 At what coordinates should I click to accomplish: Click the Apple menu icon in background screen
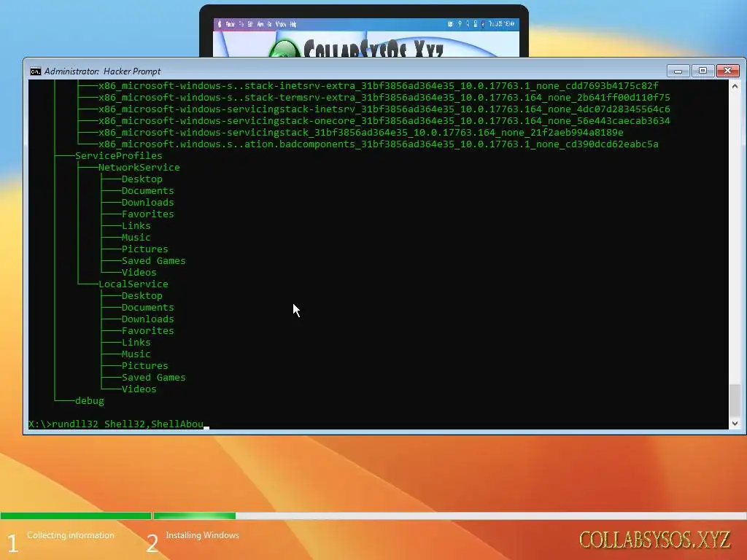tap(220, 24)
